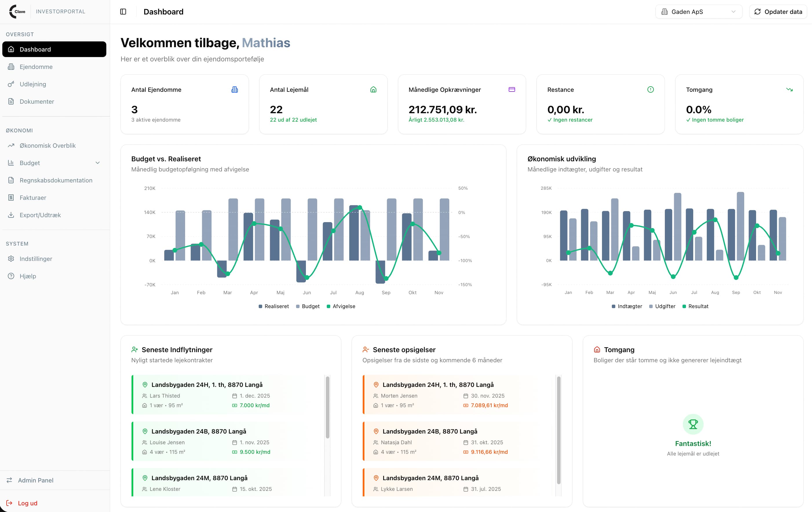Image resolution: width=812 pixels, height=512 pixels.
Task: Expand the Budget sidebar submenu
Action: pos(97,163)
